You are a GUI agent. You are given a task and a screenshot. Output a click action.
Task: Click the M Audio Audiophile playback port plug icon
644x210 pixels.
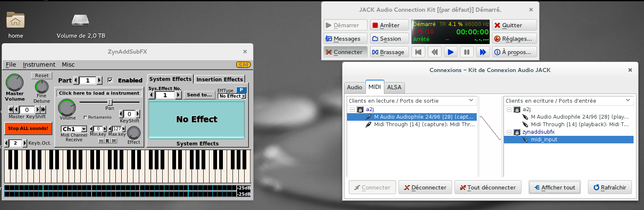(526, 117)
